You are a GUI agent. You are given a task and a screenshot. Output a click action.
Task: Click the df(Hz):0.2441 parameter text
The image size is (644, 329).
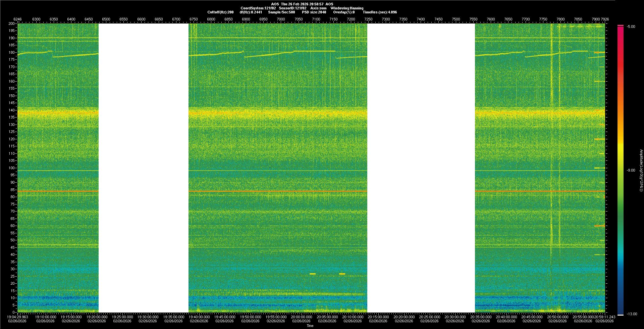point(251,12)
